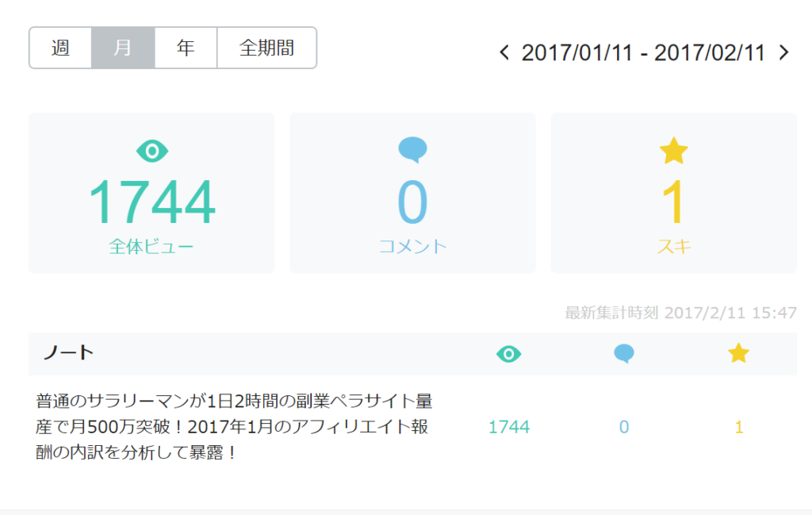Switch to the 年 (year) tab
Image resolution: width=812 pixels, height=515 pixels.
tap(186, 48)
